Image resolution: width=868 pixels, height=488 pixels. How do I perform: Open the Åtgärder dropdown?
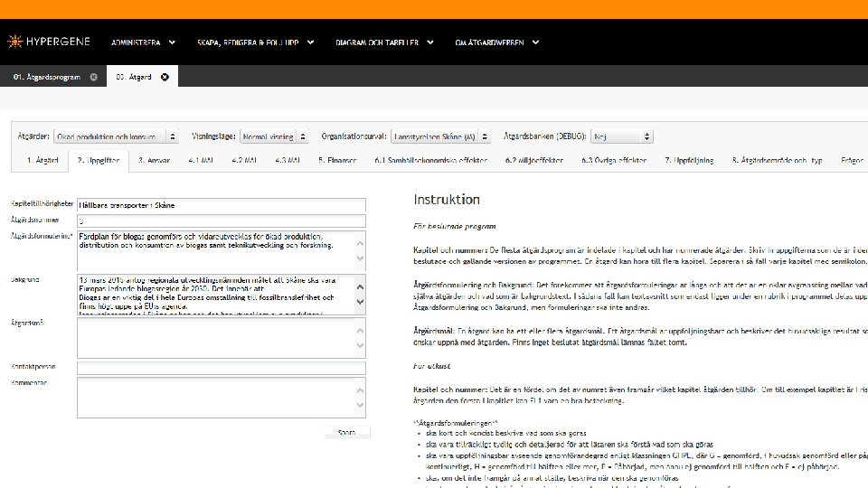tap(116, 136)
